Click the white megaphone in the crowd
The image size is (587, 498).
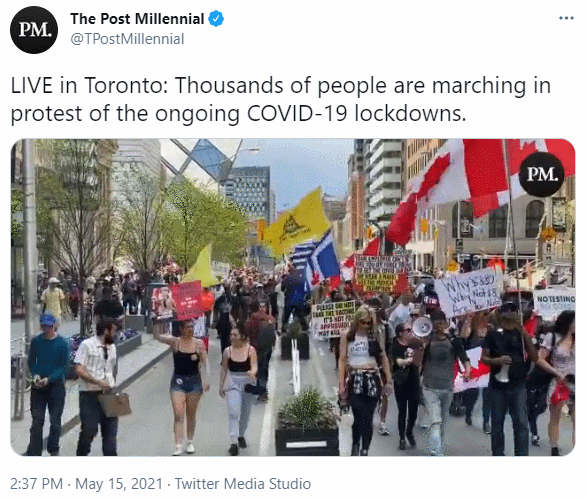point(422,327)
